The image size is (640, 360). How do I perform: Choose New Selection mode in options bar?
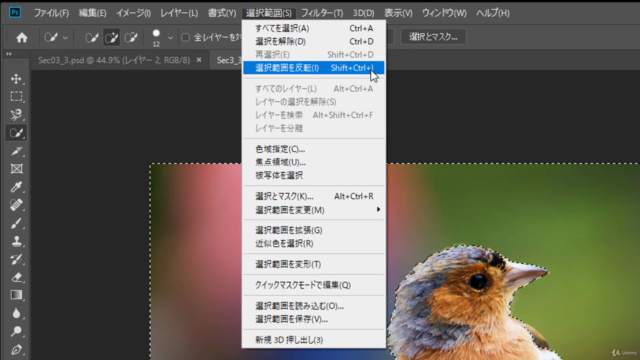tap(92, 38)
